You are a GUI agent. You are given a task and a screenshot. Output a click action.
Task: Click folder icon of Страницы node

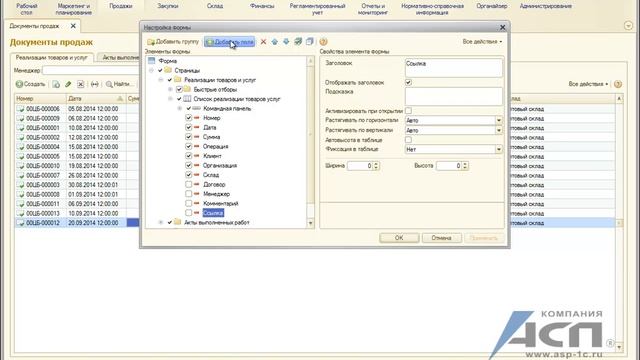pos(168,70)
